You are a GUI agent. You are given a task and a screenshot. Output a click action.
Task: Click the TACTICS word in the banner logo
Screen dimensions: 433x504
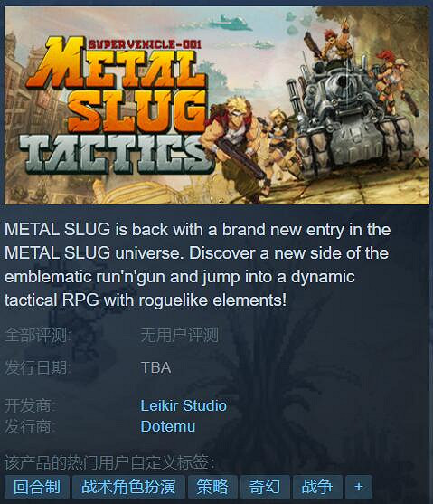(x=117, y=153)
